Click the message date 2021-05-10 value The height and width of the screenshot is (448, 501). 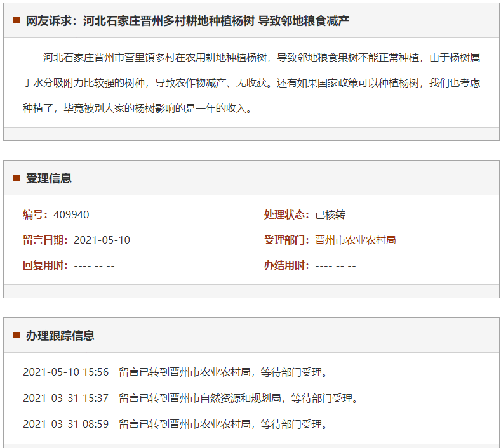click(102, 240)
